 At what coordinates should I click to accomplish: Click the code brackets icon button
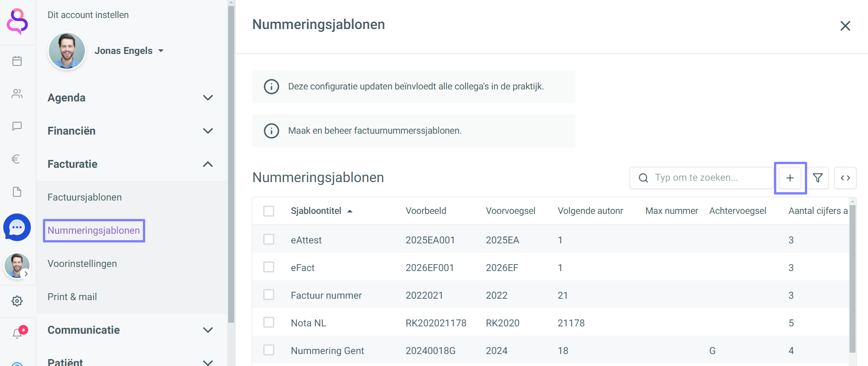845,178
